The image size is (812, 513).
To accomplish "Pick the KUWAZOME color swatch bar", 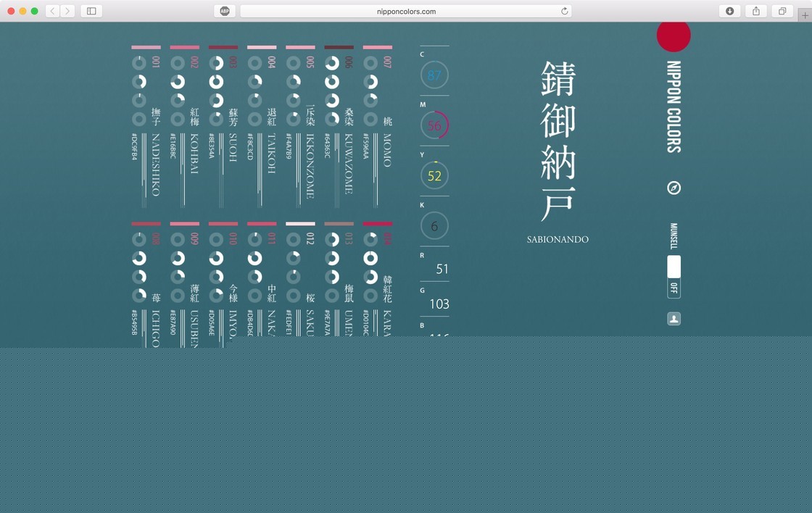I will coord(339,48).
